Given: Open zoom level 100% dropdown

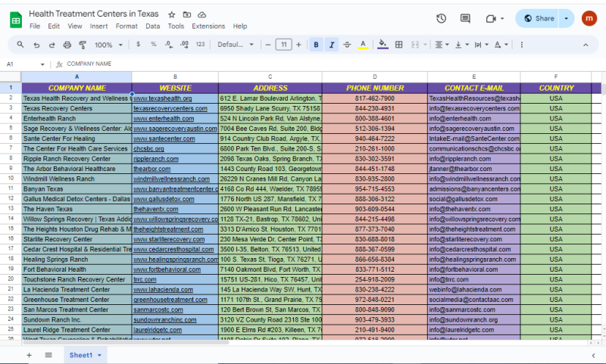Looking at the screenshot, I should click(x=108, y=45).
